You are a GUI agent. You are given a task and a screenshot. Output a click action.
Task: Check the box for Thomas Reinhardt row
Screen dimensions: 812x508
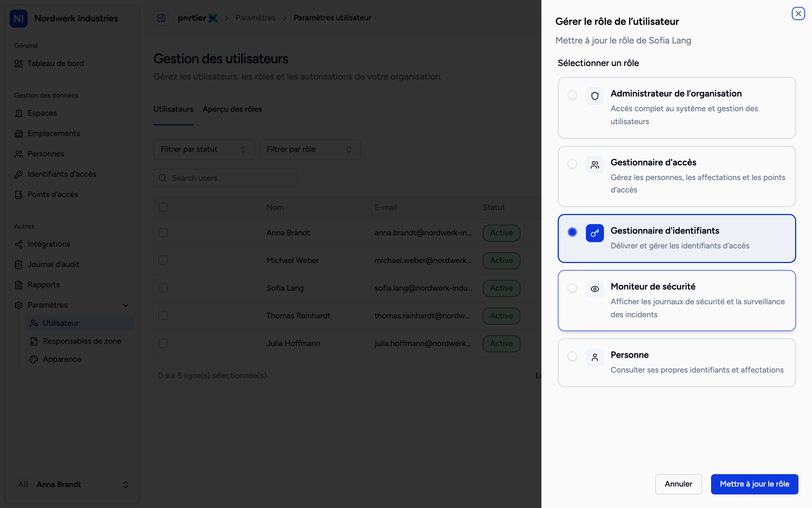(163, 316)
